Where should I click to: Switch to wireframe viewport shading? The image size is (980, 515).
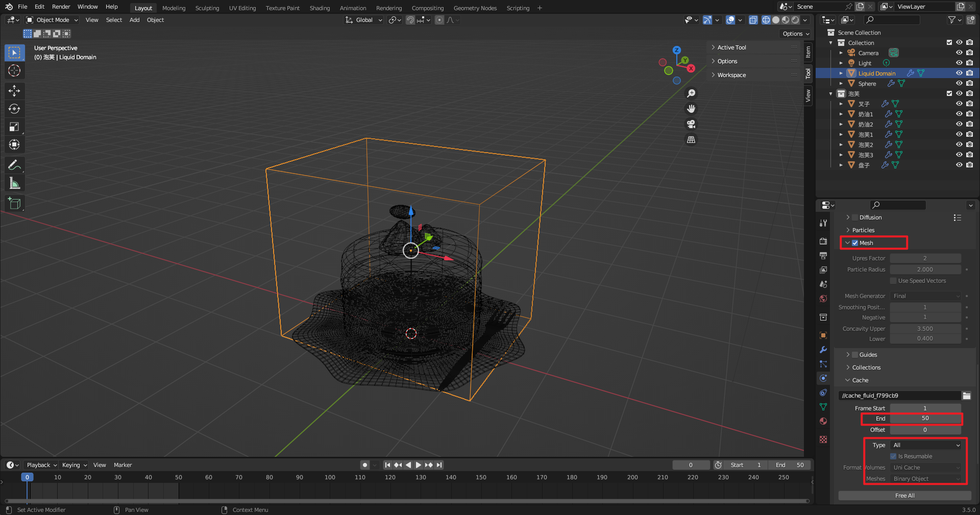[x=766, y=20]
